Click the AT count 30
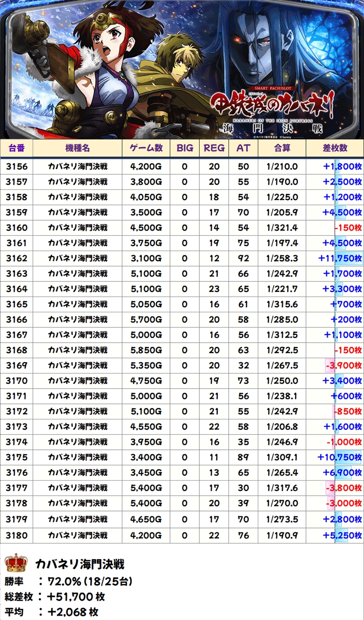This screenshot has width=364, height=620. pyautogui.click(x=244, y=488)
